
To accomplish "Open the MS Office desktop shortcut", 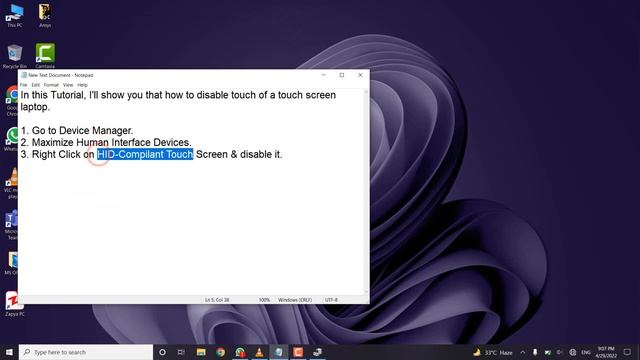I will click(x=12, y=263).
